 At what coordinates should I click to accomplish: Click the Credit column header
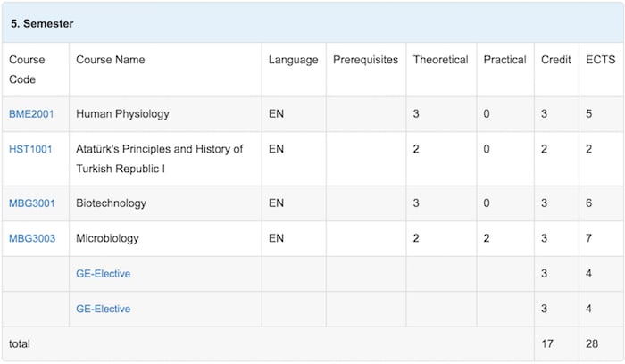coord(556,60)
